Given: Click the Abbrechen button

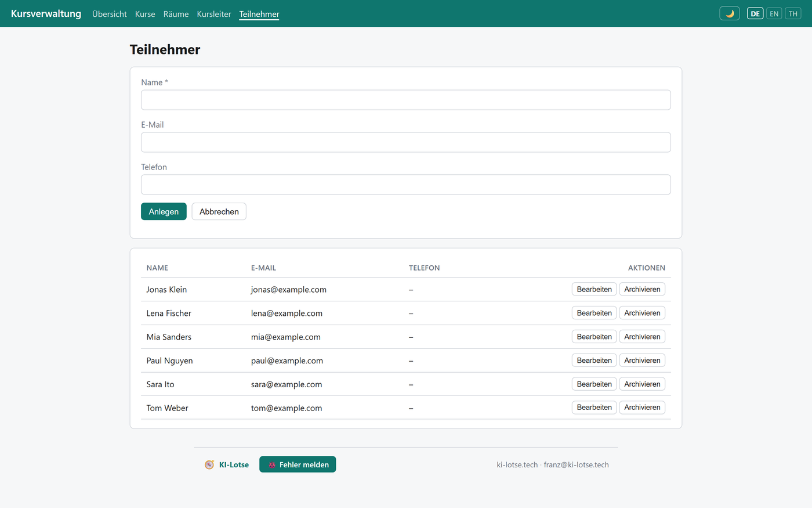Looking at the screenshot, I should click(219, 211).
